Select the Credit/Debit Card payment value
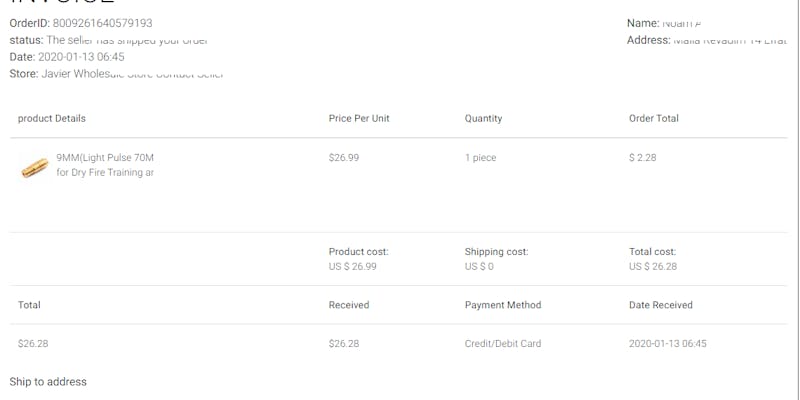This screenshot has height=400, width=800. click(x=503, y=344)
